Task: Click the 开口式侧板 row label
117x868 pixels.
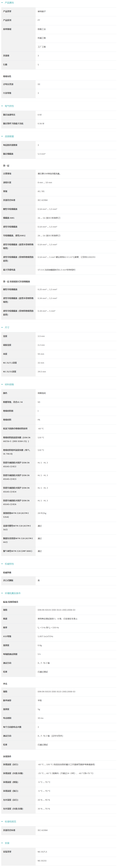Action: [8, 581]
